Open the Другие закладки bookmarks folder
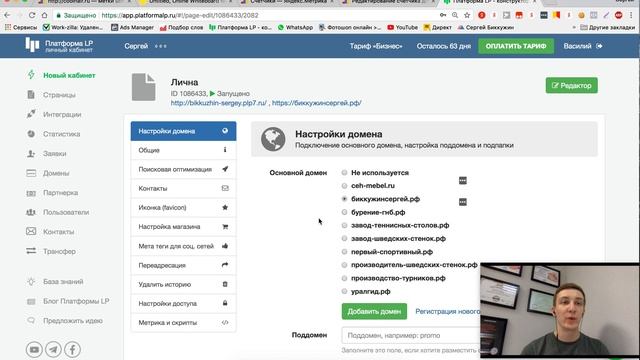 click(x=608, y=27)
